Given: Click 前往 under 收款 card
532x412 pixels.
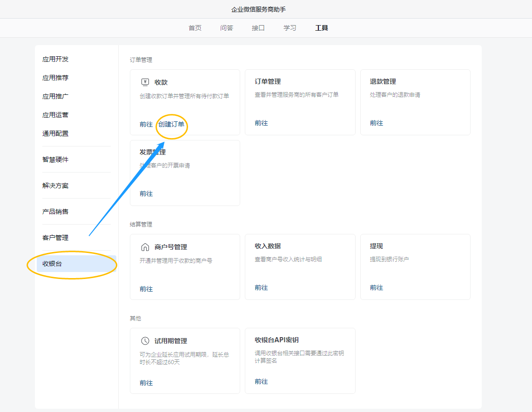Looking at the screenshot, I should coord(146,124).
